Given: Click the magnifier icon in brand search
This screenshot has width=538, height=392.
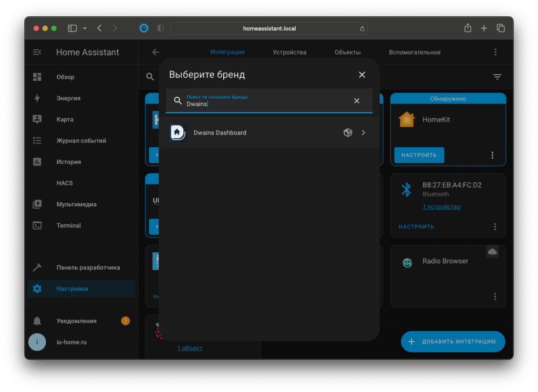Looking at the screenshot, I should (178, 100).
